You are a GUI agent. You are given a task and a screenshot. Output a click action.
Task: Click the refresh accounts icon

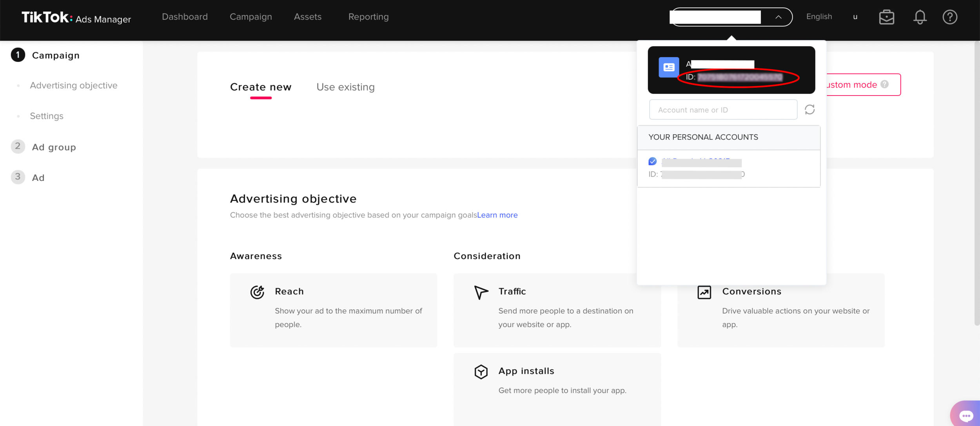click(809, 110)
